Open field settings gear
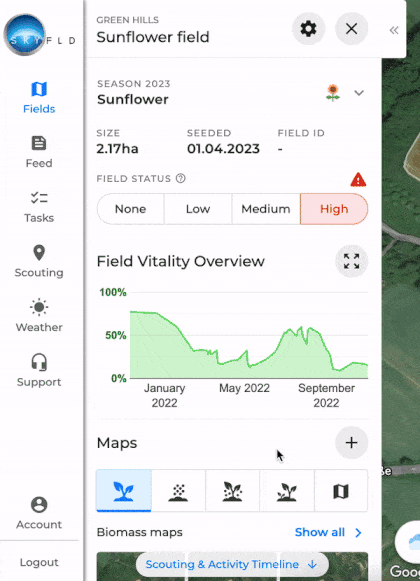Image resolution: width=420 pixels, height=581 pixels. (x=308, y=29)
